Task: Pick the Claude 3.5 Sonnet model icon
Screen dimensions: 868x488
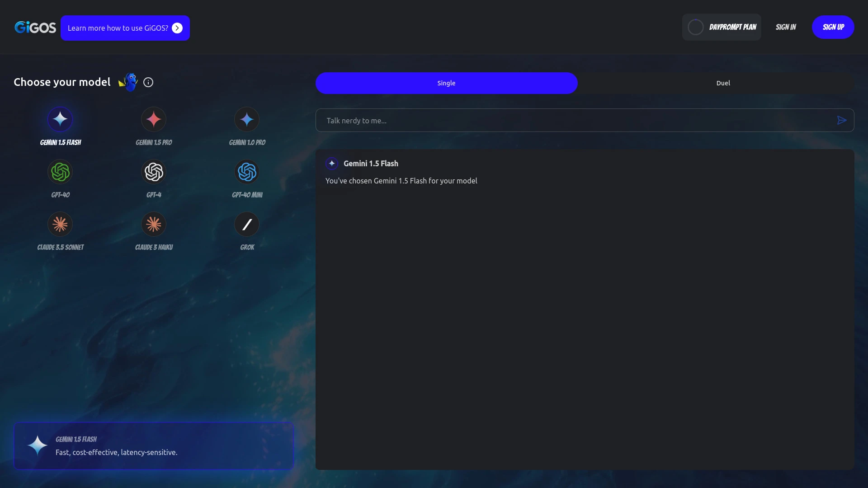Action: point(60,224)
